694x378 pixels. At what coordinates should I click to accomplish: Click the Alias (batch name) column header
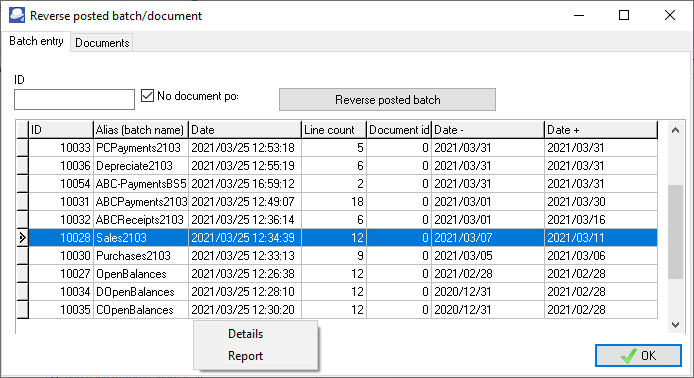click(x=141, y=130)
